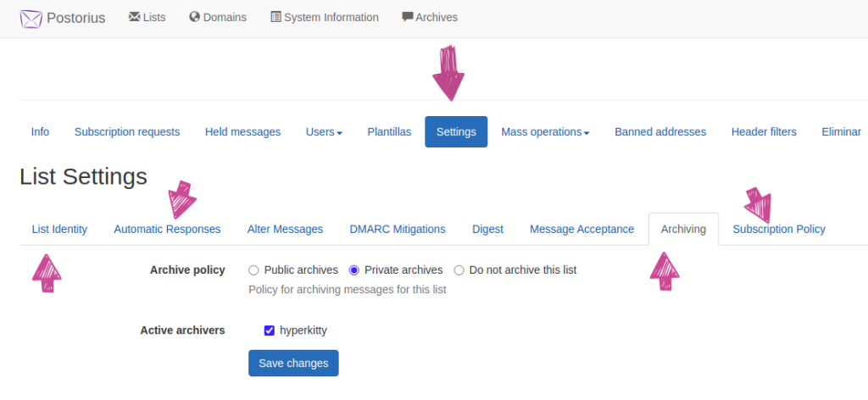The height and width of the screenshot is (400, 868).
Task: Open the Held messages link
Action: pos(242,132)
